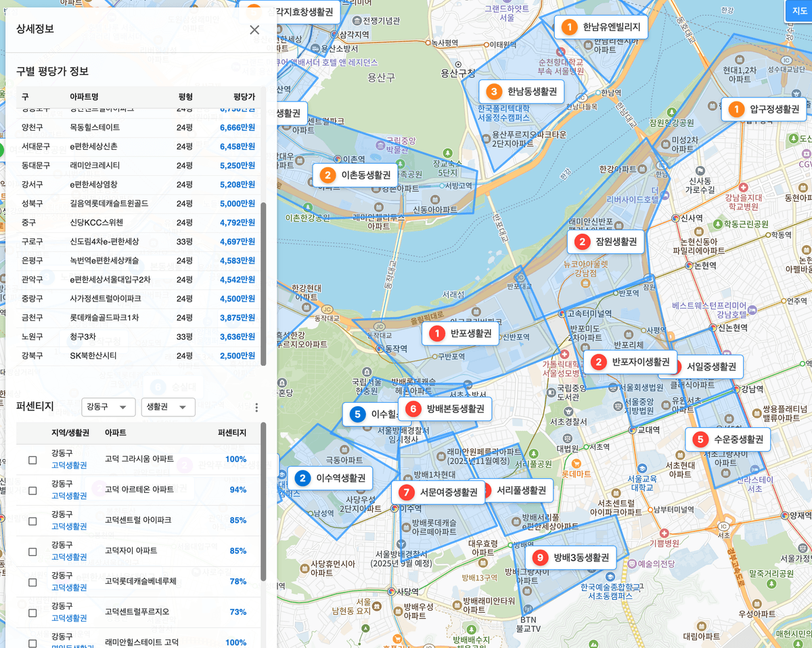Click the 압구정생활권 map marker

(765, 109)
